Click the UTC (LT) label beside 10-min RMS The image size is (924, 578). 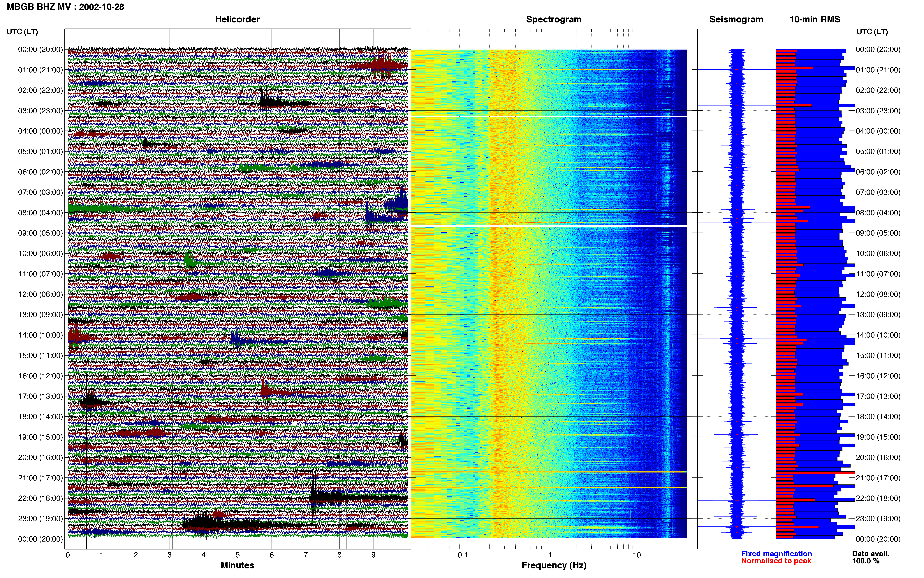click(x=872, y=32)
